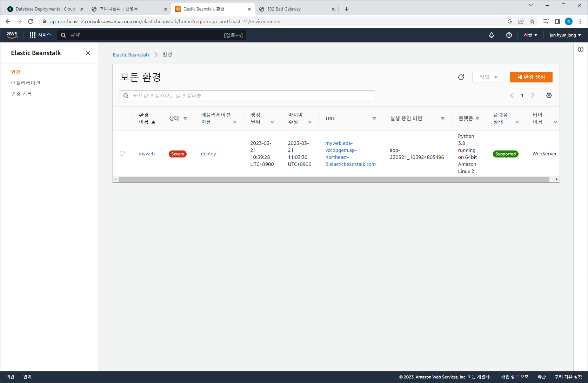Open the Chrome profile avatar

pyautogui.click(x=569, y=21)
